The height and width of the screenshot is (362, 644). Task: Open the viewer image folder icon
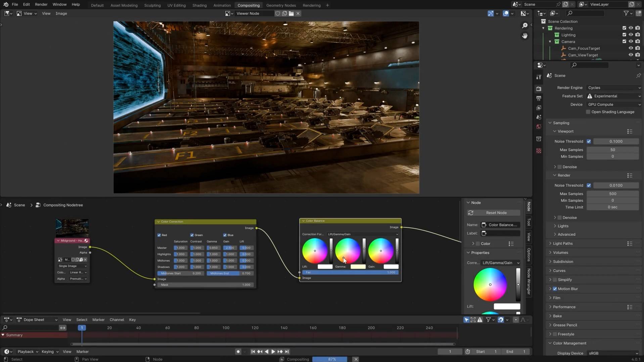(x=291, y=13)
